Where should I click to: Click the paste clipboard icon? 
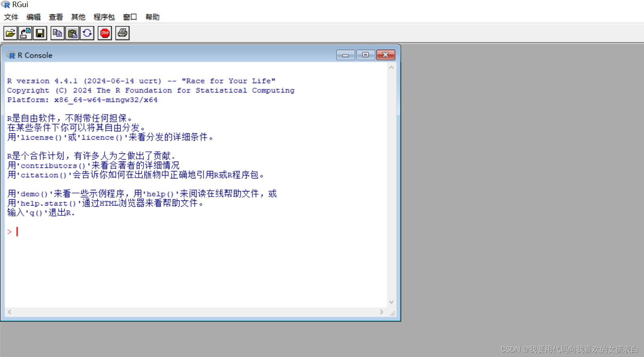[72, 33]
